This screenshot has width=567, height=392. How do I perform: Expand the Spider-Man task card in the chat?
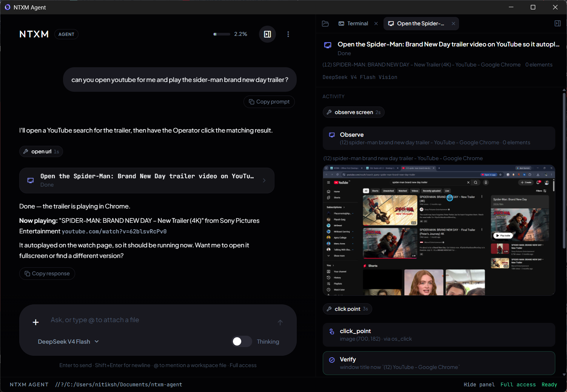pos(147,181)
